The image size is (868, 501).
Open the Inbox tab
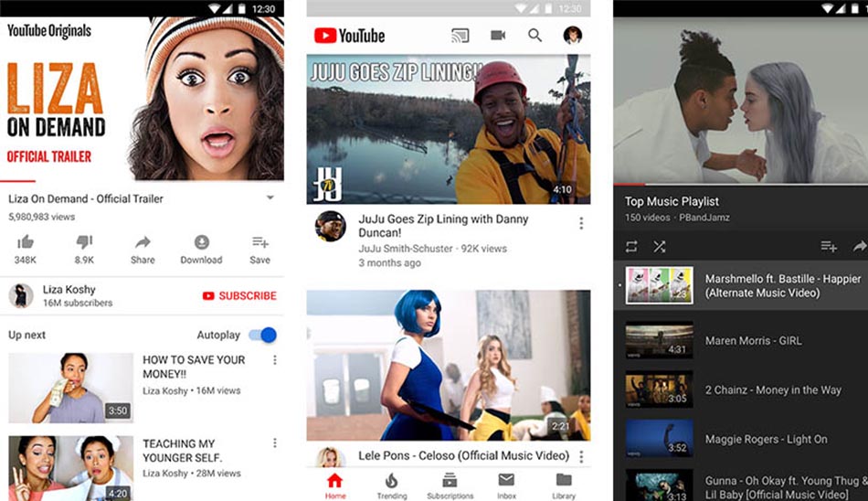point(506,486)
